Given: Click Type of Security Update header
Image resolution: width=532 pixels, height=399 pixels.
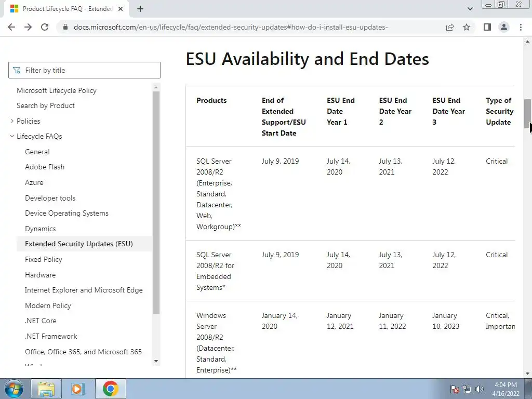Looking at the screenshot, I should [499, 111].
